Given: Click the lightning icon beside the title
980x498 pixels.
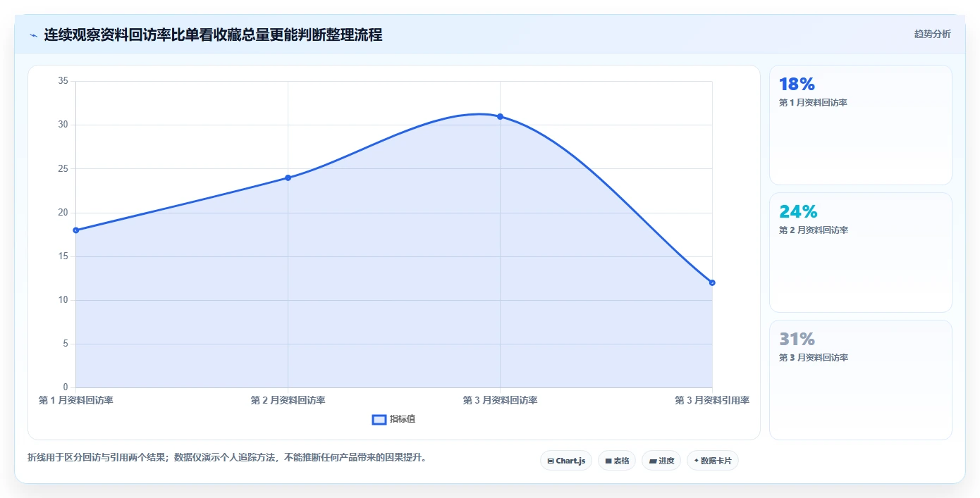Looking at the screenshot, I should [x=33, y=35].
